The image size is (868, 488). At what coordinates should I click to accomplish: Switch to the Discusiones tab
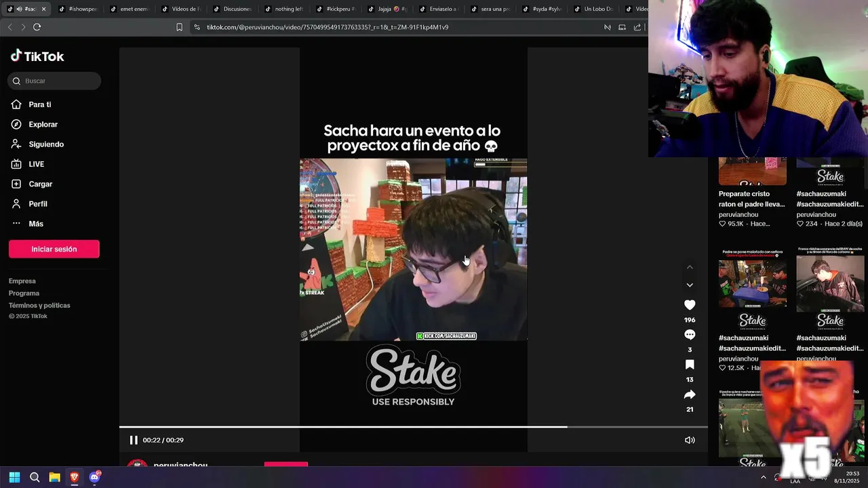(x=233, y=9)
